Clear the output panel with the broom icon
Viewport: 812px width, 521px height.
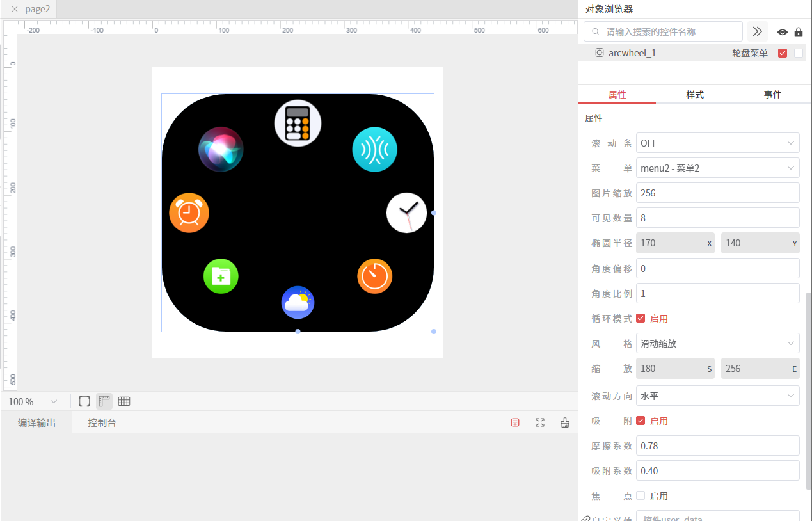click(x=564, y=422)
